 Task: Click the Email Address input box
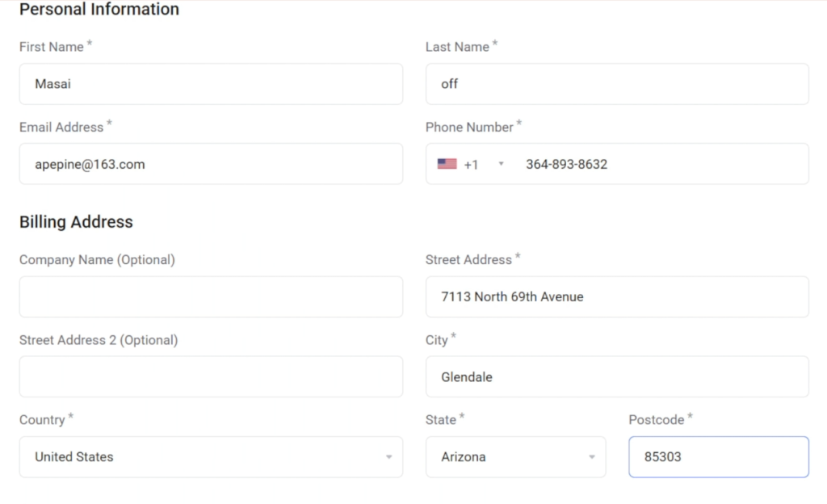click(x=211, y=164)
